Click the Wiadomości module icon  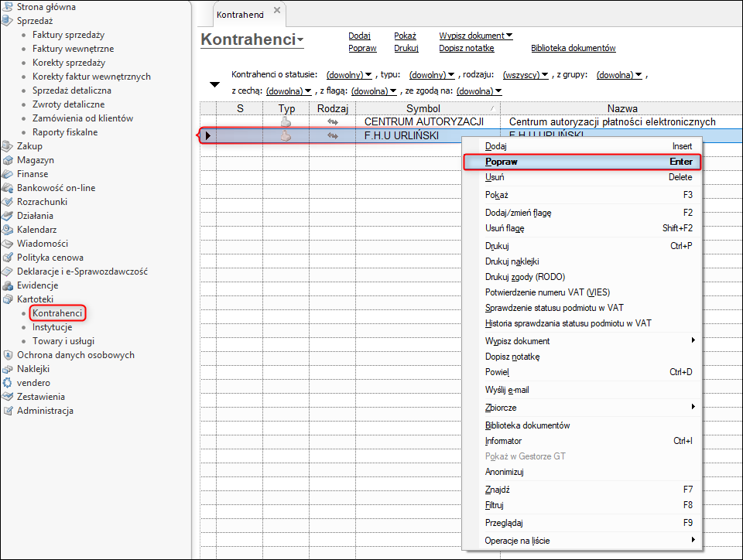coord(8,244)
